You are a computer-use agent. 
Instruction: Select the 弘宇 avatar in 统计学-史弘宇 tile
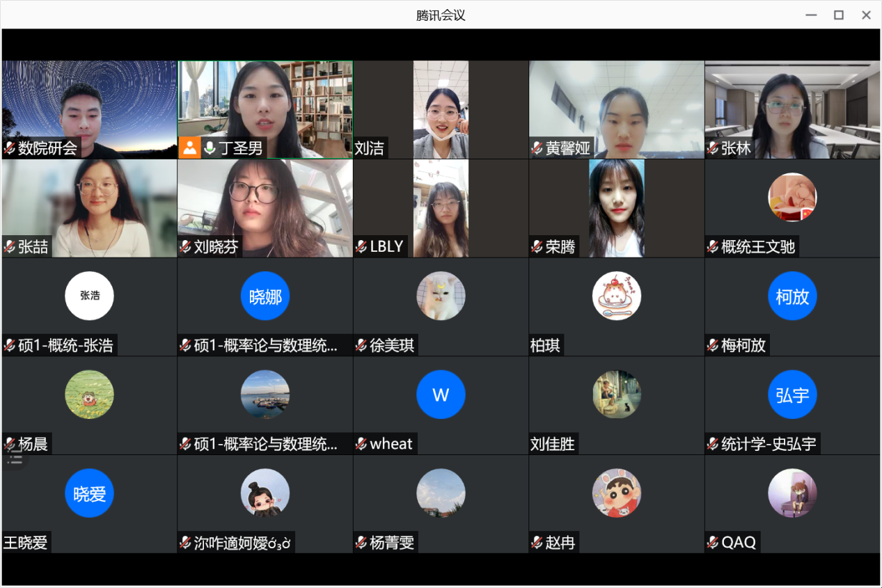tap(792, 395)
